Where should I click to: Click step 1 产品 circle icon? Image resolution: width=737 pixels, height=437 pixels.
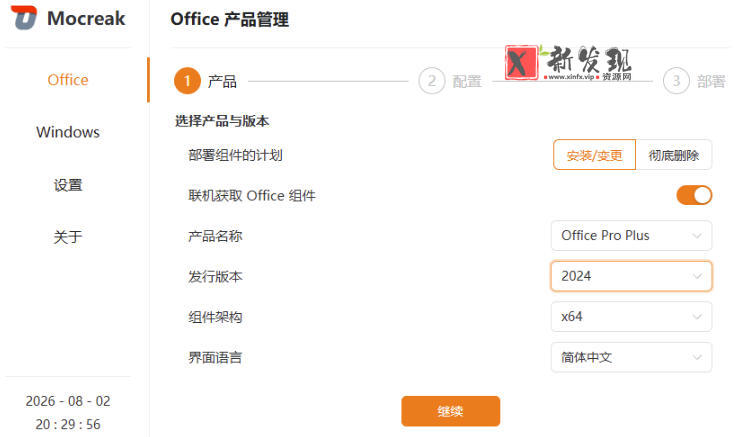pyautogui.click(x=187, y=81)
